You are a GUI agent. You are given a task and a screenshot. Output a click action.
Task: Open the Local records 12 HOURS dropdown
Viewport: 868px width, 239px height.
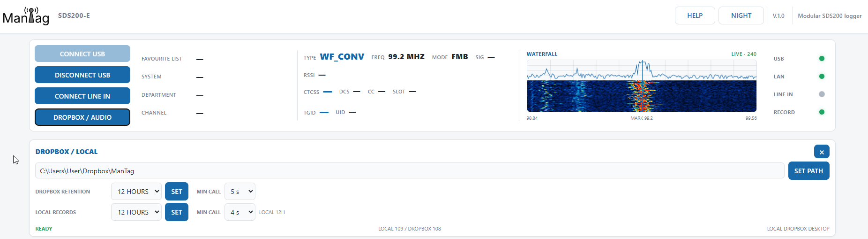(136, 212)
